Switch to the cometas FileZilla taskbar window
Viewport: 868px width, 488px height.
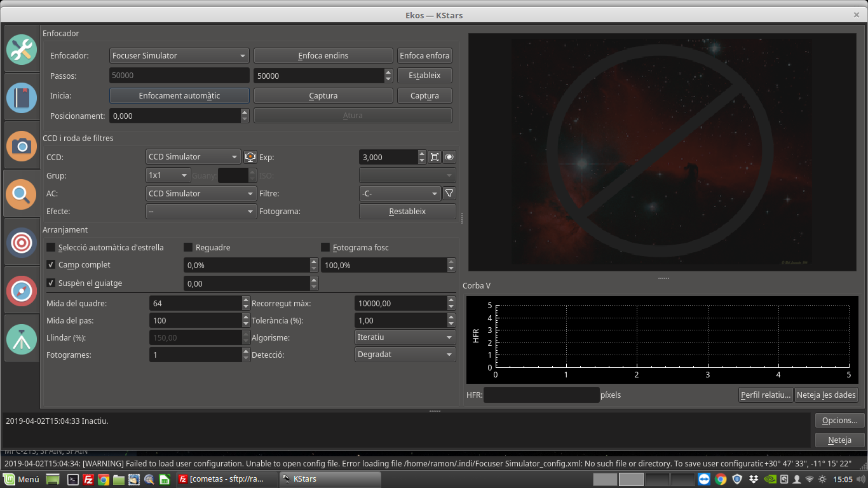point(227,479)
